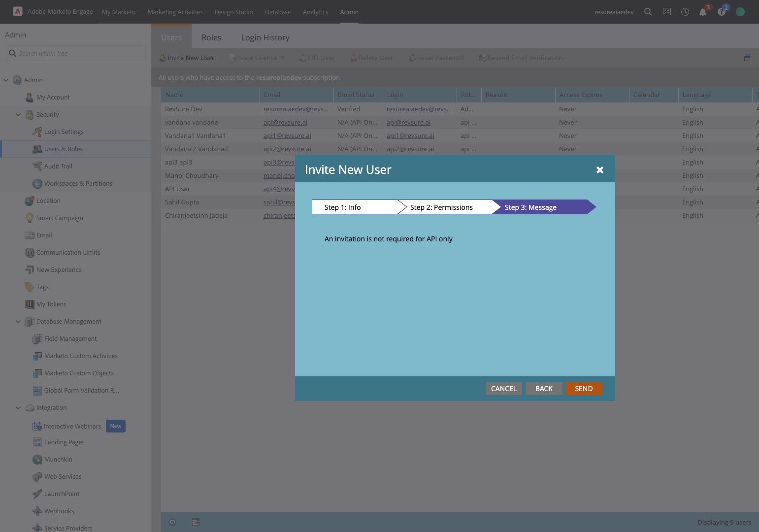The width and height of the screenshot is (759, 532).
Task: Click the BACK button in dialog
Action: coord(544,389)
